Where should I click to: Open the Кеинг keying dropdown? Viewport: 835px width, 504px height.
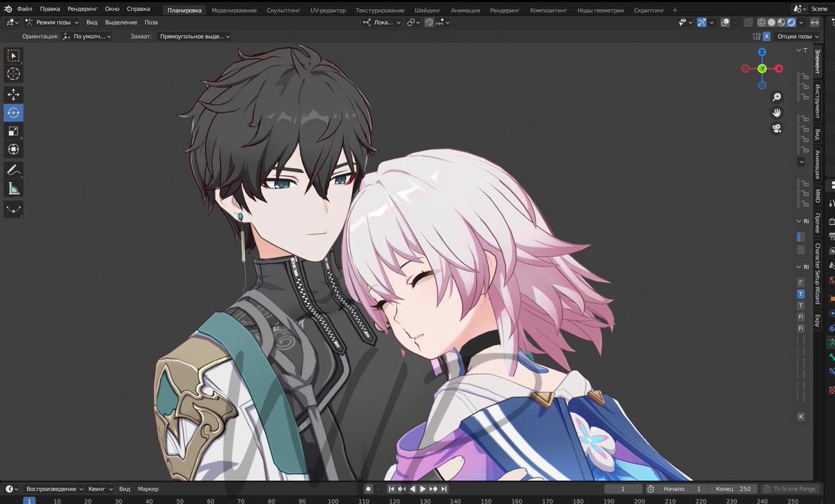(101, 489)
